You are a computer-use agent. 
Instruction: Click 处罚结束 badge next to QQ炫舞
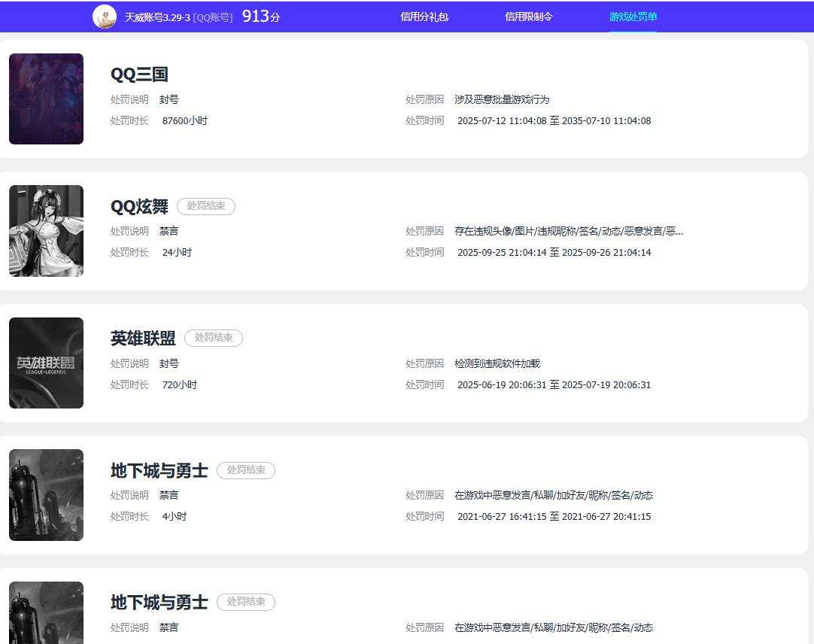[x=206, y=206]
